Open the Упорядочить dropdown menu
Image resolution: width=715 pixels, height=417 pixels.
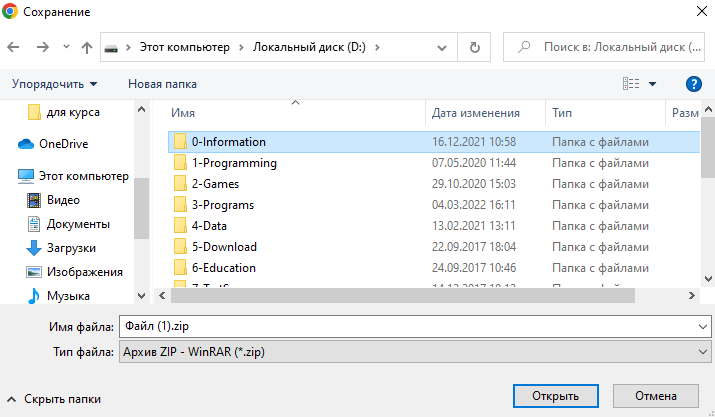(55, 84)
